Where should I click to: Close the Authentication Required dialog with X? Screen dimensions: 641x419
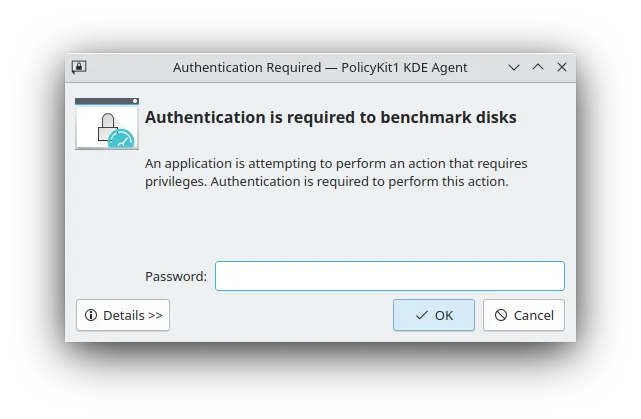tap(562, 67)
